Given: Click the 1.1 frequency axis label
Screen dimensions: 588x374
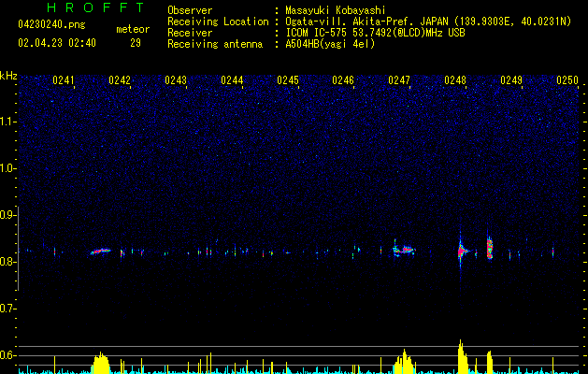Looking at the screenshot, I should tap(7, 122).
